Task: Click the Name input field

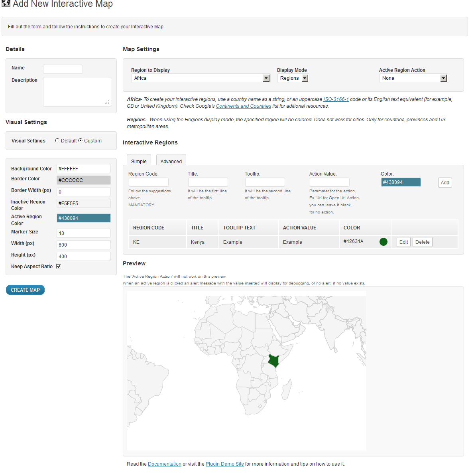Action: [x=63, y=69]
